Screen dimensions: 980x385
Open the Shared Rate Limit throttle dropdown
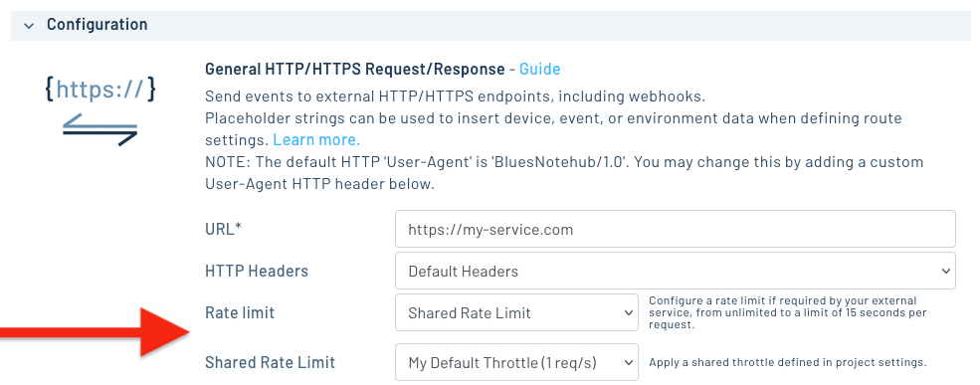tap(516, 362)
